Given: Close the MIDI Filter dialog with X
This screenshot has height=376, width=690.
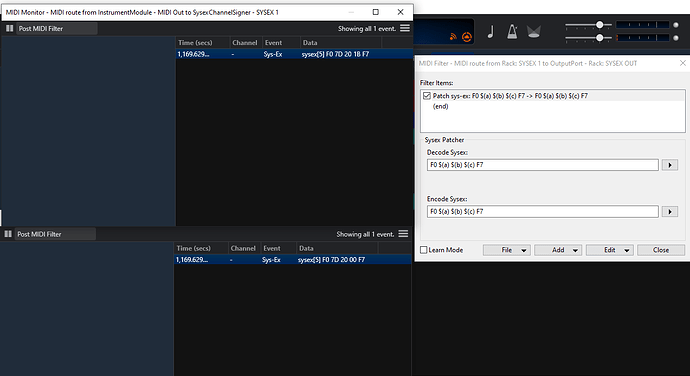Looking at the screenshot, I should [683, 63].
